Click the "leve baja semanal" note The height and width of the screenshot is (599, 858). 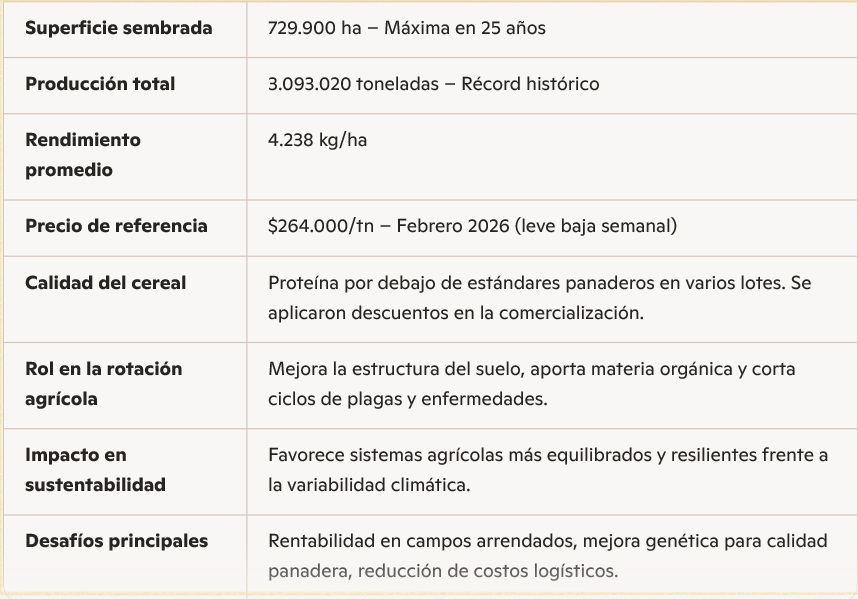pos(594,226)
